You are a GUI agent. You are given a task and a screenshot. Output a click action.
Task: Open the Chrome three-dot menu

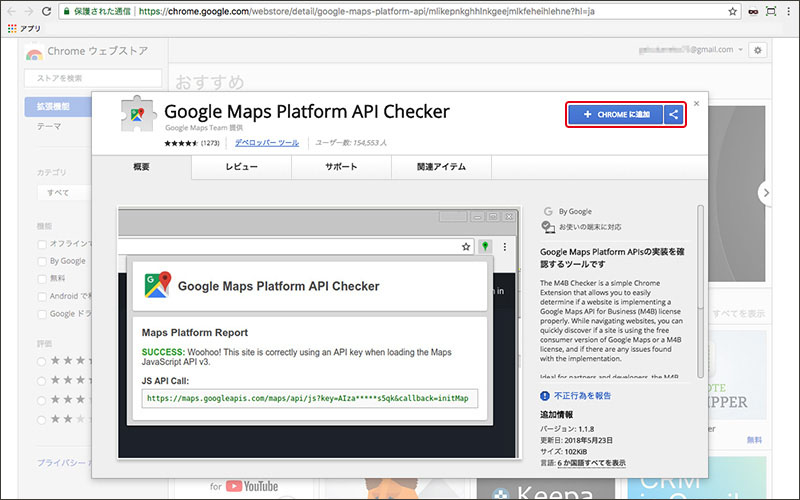[789, 11]
